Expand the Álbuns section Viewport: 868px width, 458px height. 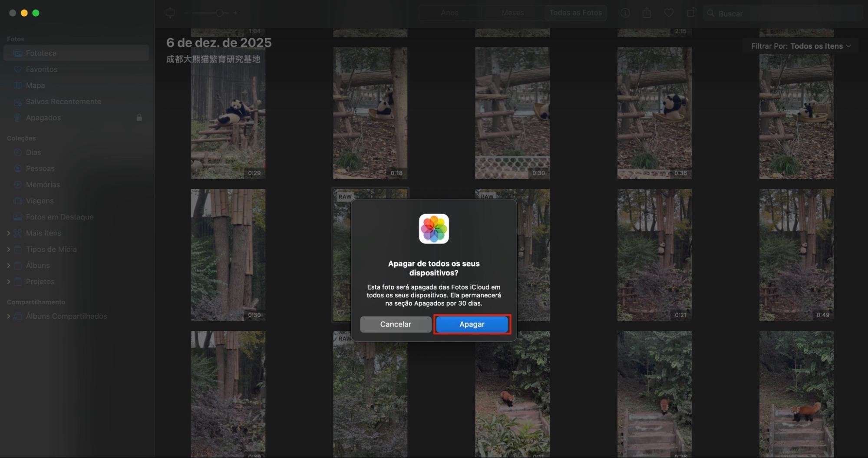[8, 265]
